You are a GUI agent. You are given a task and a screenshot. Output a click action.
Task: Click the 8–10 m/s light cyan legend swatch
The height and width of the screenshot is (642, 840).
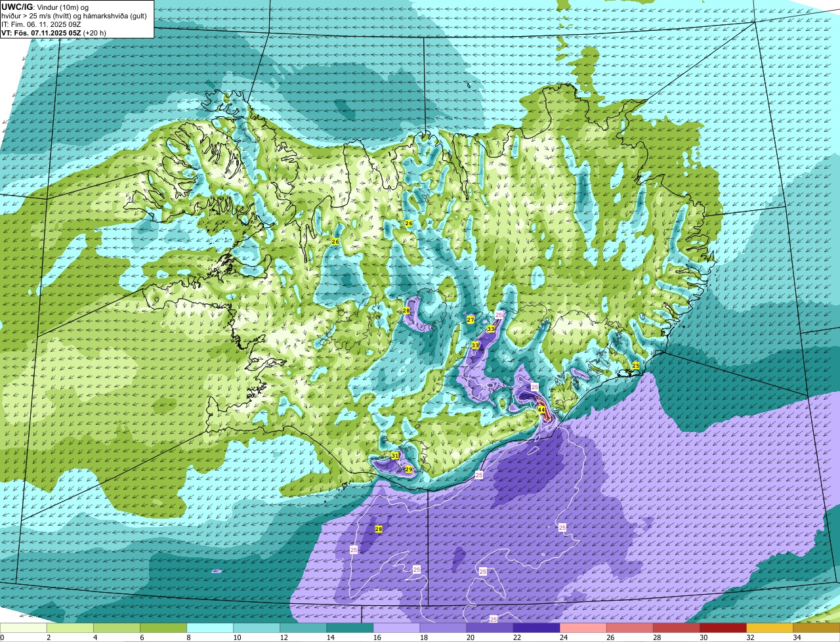210,628
